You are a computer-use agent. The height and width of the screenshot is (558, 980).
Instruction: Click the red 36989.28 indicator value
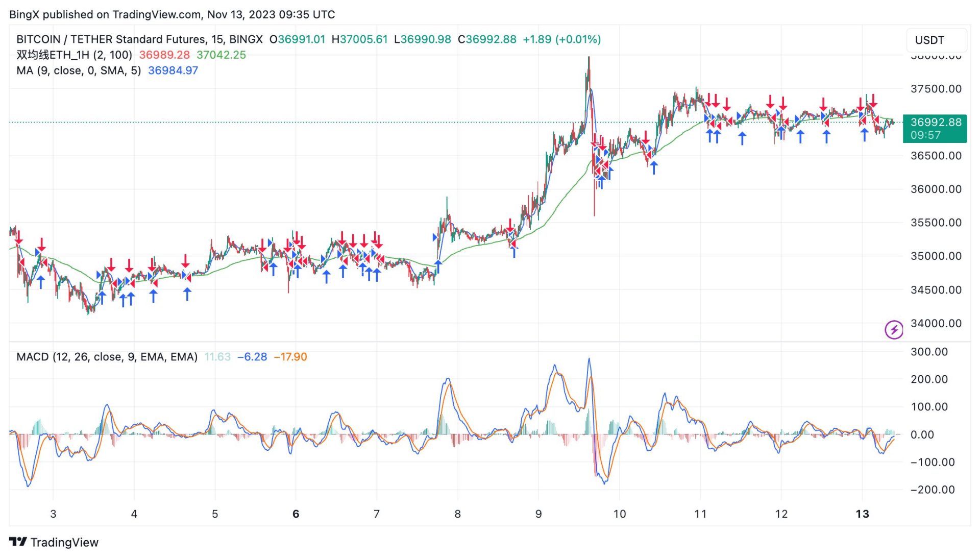164,55
